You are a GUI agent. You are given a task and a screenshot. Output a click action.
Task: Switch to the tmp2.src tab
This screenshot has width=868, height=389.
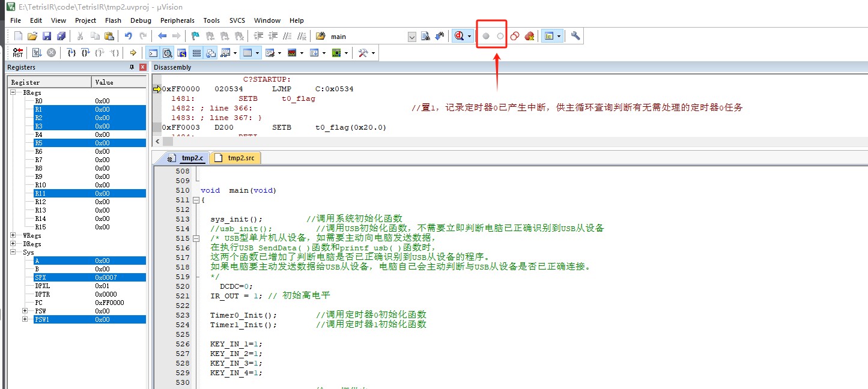pos(237,158)
